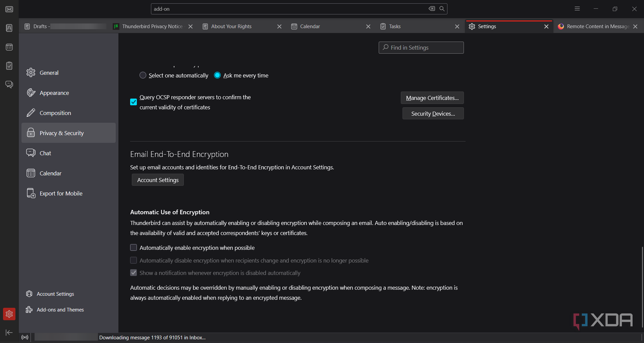Click the red Settings gear in left rail
644x343 pixels.
9,314
